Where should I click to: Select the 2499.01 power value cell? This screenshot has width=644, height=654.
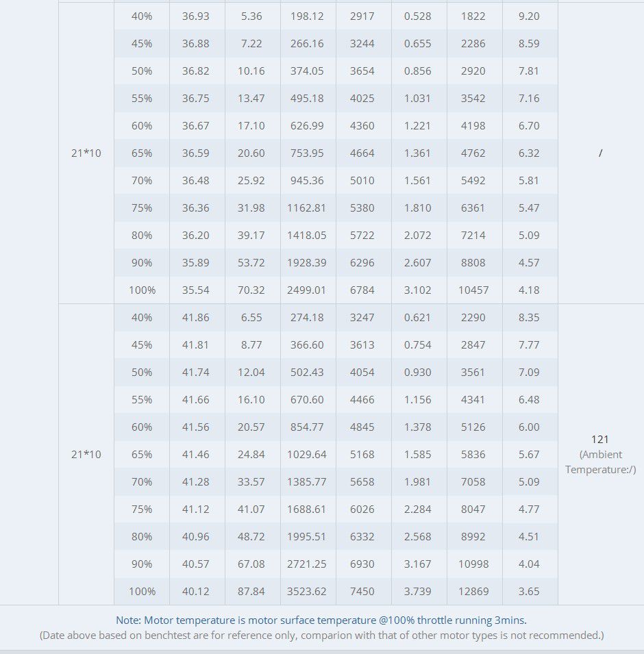[x=307, y=290]
